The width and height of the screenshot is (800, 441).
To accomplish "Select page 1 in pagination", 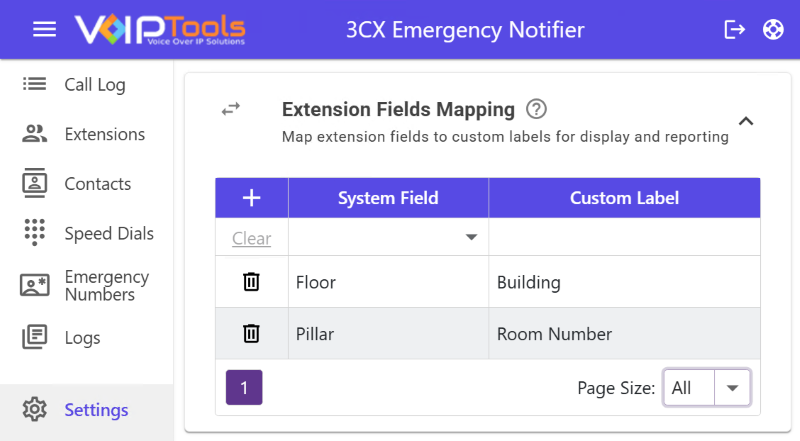I will click(x=244, y=387).
